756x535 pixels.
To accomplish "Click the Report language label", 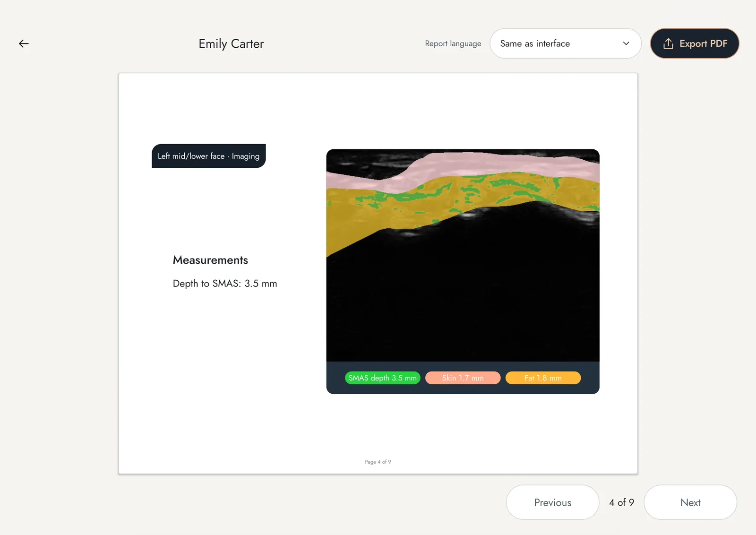I will click(453, 43).
